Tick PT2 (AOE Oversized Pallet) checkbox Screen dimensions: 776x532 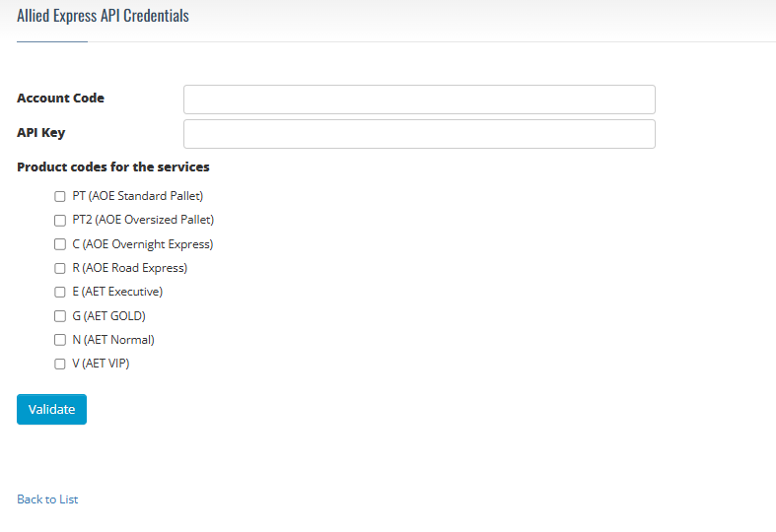click(x=60, y=220)
